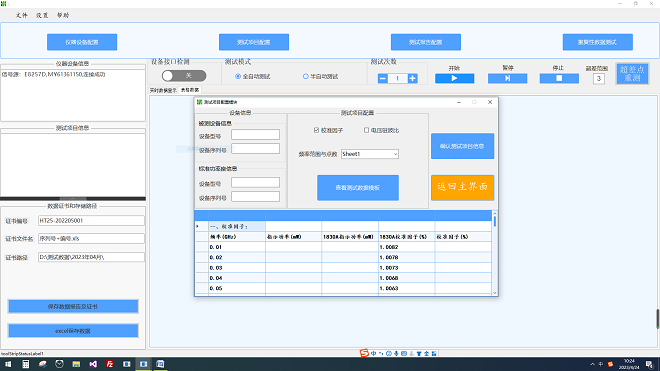The width and height of the screenshot is (660, 371).
Task: Click the 测试报告配置 button
Action: (x=426, y=42)
